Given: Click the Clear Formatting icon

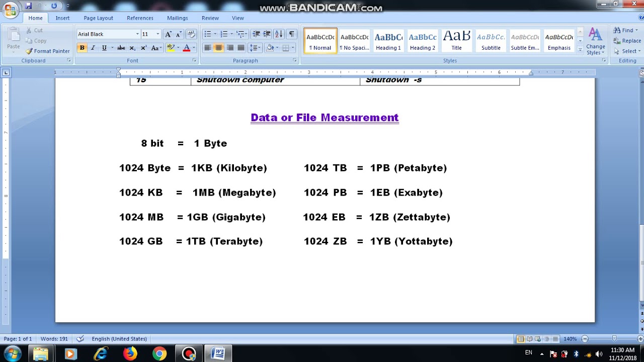Looking at the screenshot, I should click(191, 34).
